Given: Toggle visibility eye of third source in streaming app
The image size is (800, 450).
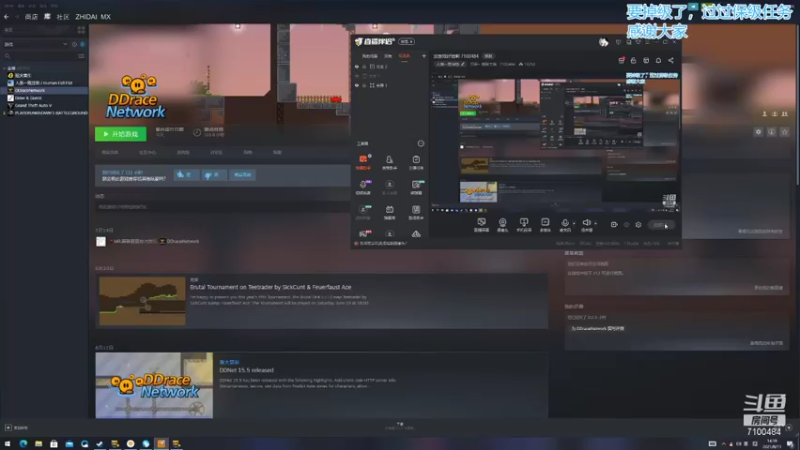Looking at the screenshot, I should (x=357, y=85).
